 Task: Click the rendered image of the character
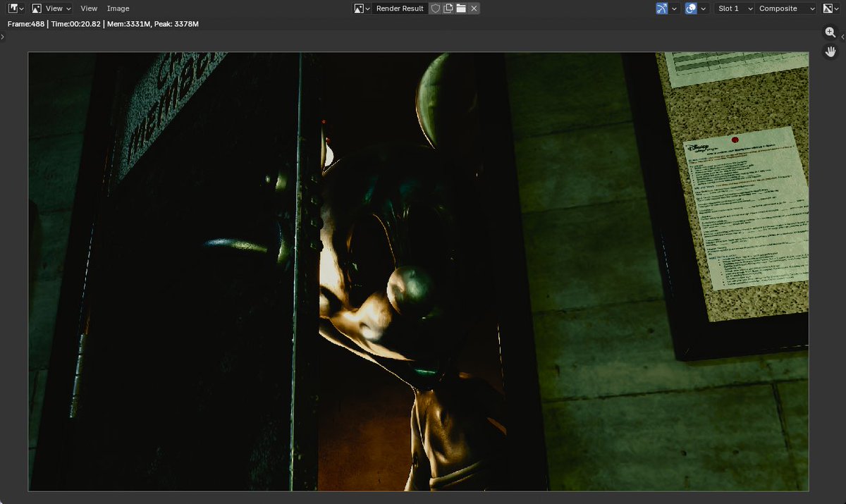pyautogui.click(x=418, y=271)
